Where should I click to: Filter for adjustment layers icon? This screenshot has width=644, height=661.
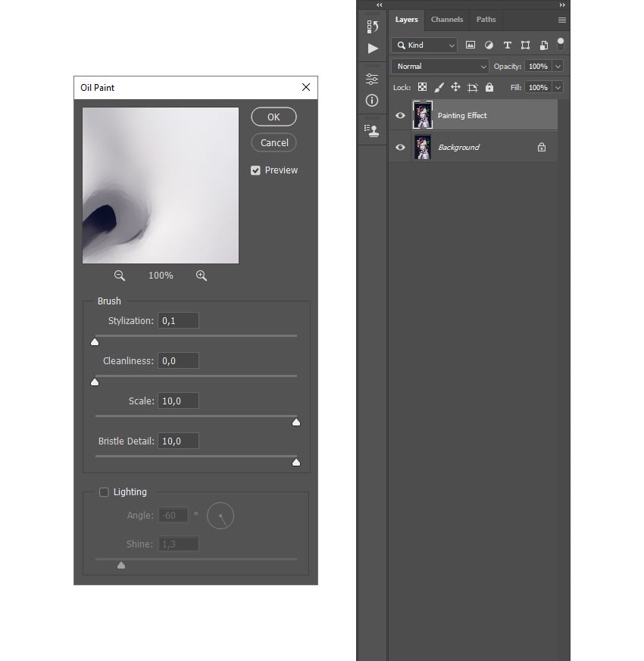pos(489,45)
